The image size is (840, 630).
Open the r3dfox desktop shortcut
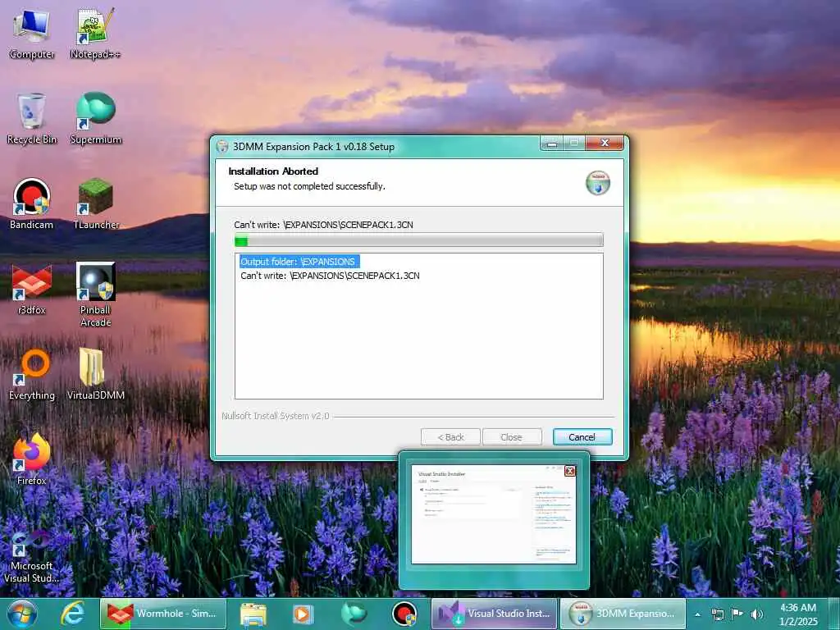(x=32, y=290)
